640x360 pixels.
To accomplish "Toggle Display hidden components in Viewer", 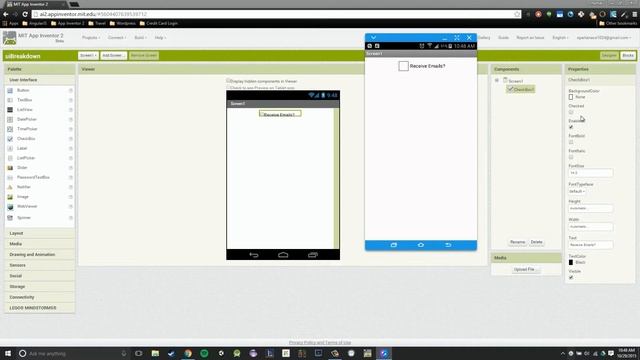I will [x=229, y=81].
